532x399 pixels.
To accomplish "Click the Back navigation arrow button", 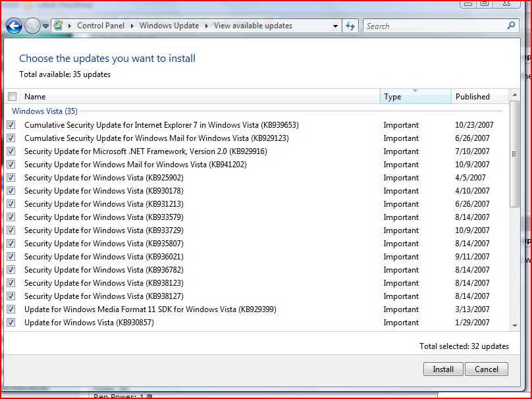I will pos(14,26).
